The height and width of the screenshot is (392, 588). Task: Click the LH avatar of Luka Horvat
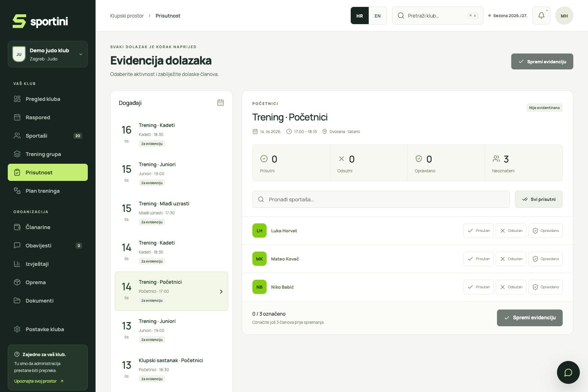(x=259, y=231)
